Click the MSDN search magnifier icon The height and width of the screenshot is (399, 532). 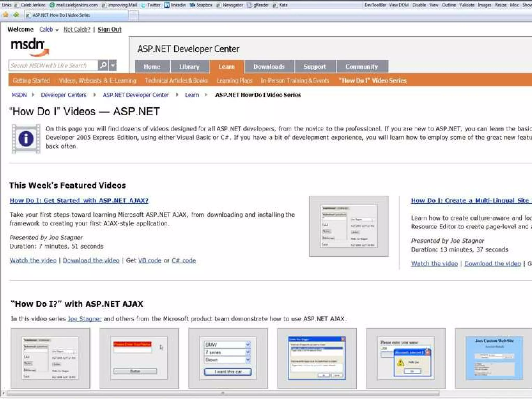click(x=103, y=65)
